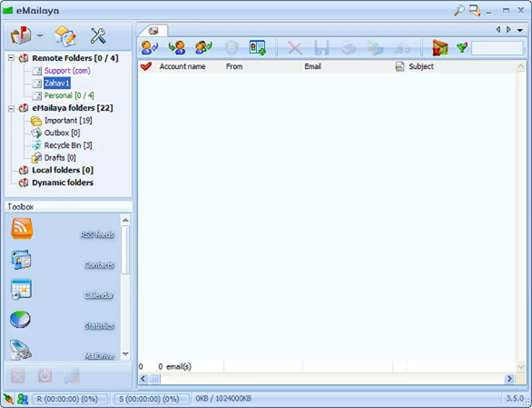The width and height of the screenshot is (532, 408).
Task: Open RSS feeds from the Toolbox
Action: pos(22,228)
